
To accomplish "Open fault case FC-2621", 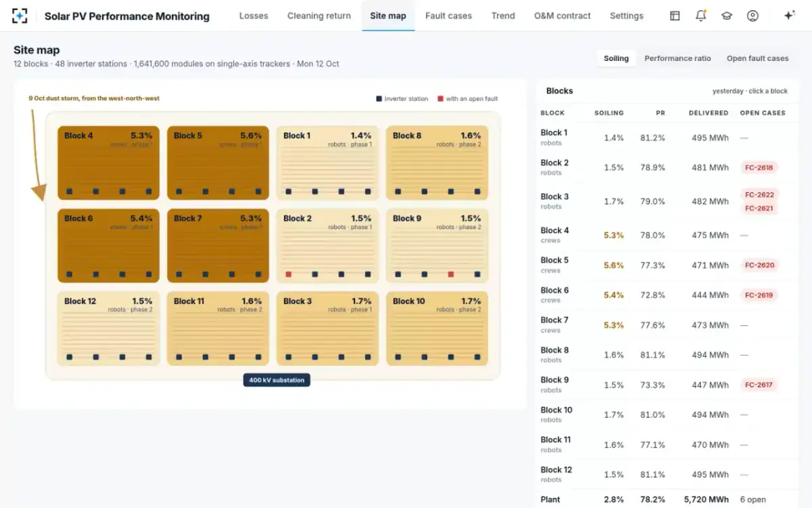I will pyautogui.click(x=759, y=208).
